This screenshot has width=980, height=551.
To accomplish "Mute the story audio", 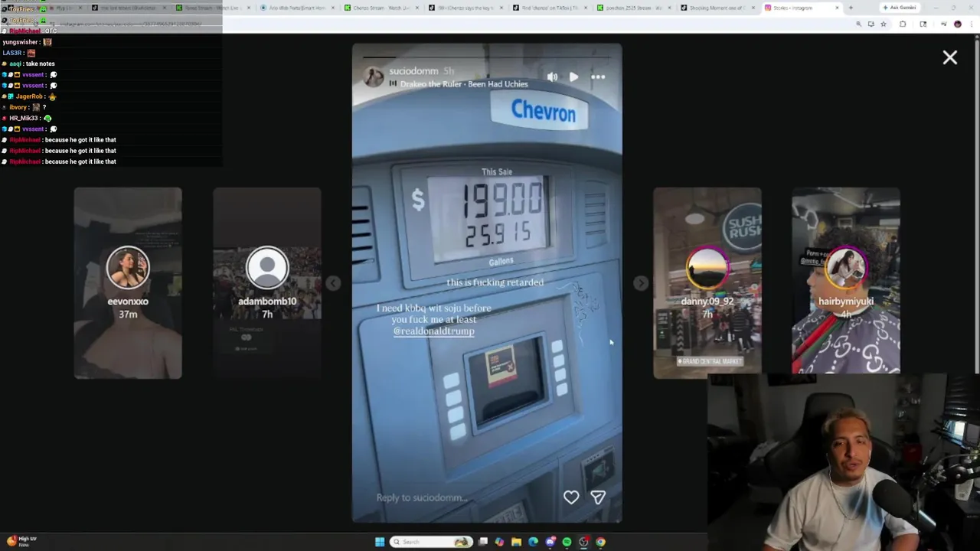I will point(553,77).
